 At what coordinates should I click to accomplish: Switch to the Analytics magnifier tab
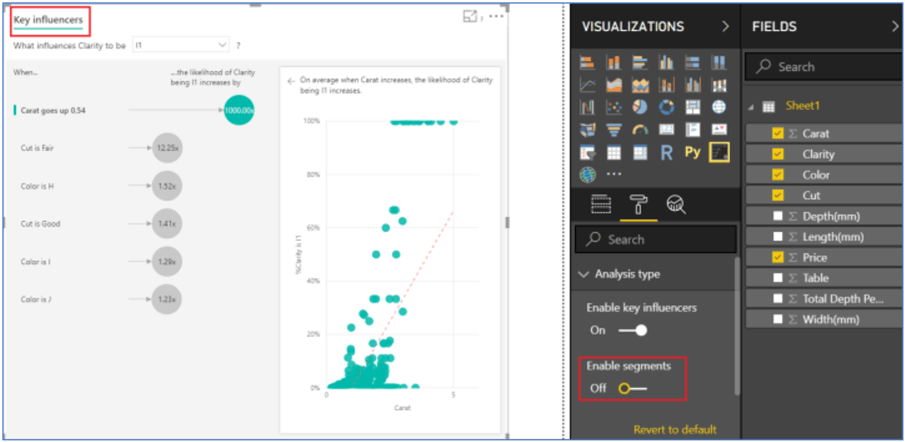click(676, 204)
